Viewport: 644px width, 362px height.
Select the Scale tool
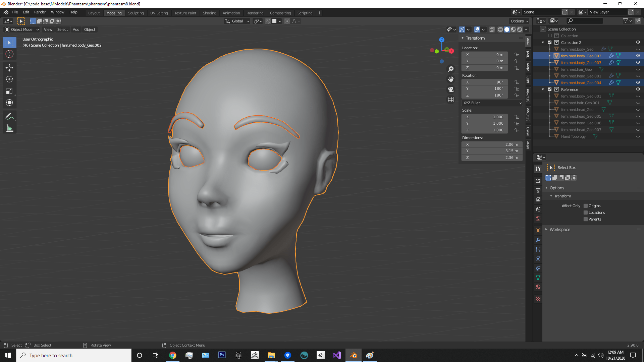point(9,91)
